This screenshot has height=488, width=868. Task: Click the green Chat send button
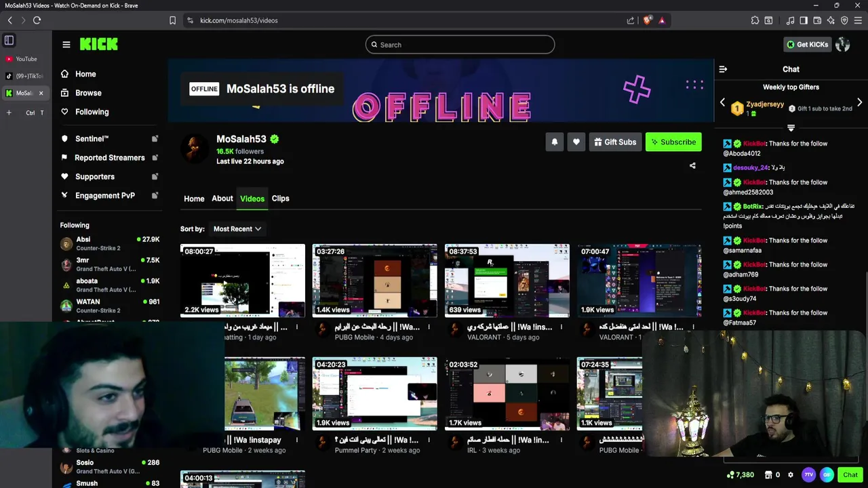[x=850, y=475]
